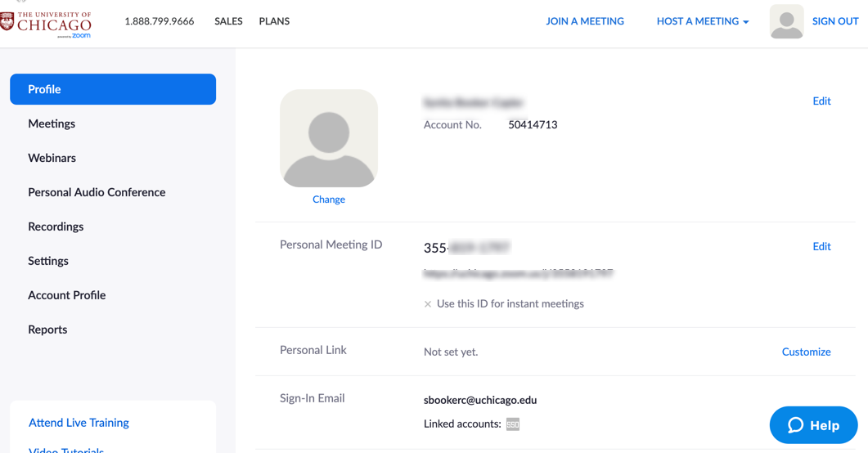The height and width of the screenshot is (453, 868).
Task: Customize the Personal Link
Action: [806, 352]
